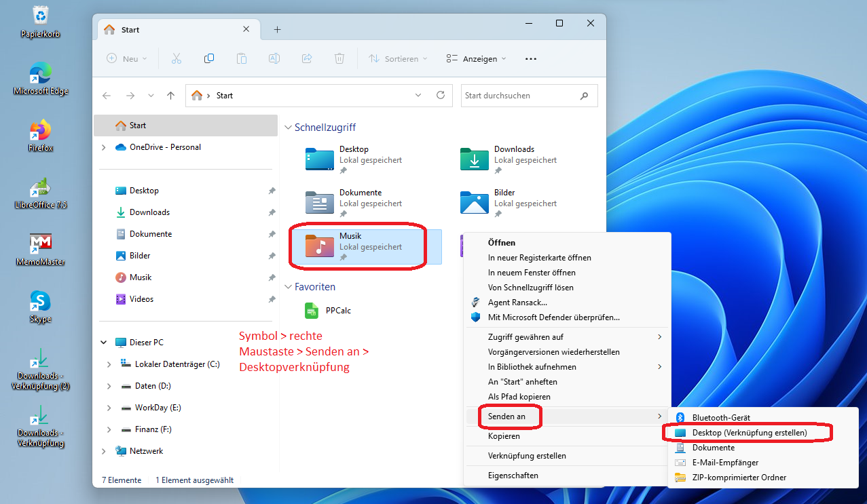The height and width of the screenshot is (504, 867).
Task: Select Videos in the navigation pane
Action: click(185, 299)
